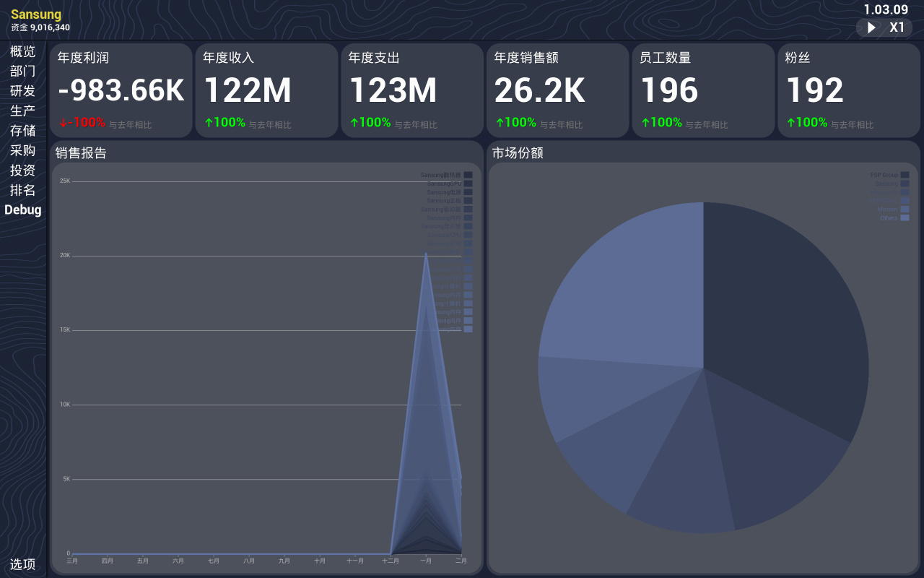The width and height of the screenshot is (924, 578).
Task: Click the green up arrow in 年度收入 card
Action: pyautogui.click(x=209, y=123)
